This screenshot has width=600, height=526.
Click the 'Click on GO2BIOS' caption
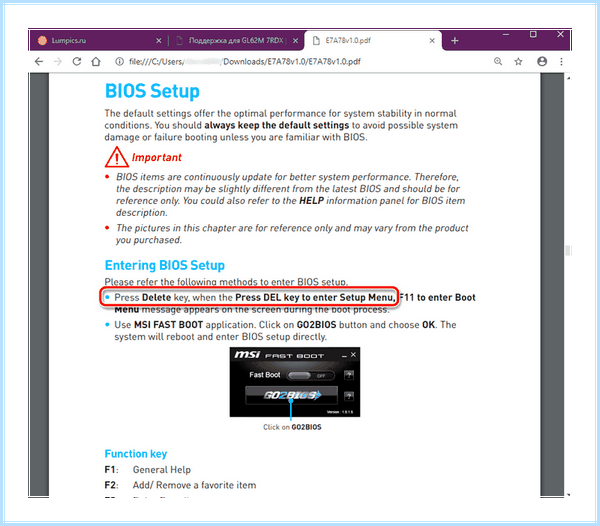[292, 427]
